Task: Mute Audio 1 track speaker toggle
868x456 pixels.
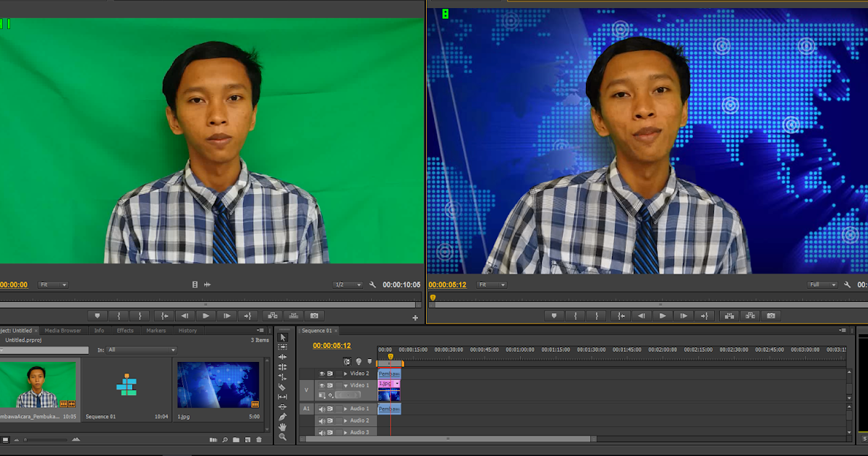Action: coord(322,409)
